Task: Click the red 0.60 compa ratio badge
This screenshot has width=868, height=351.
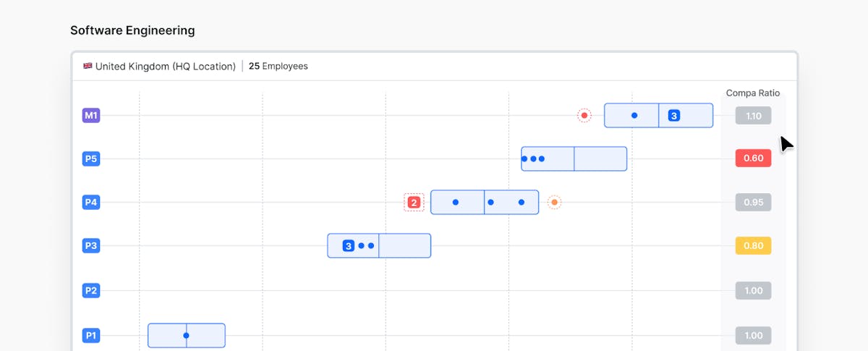Action: (x=753, y=158)
